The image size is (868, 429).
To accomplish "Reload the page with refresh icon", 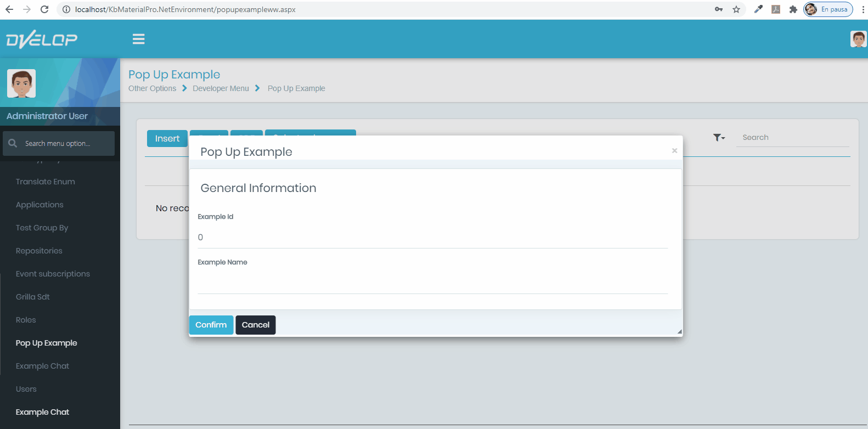I will click(44, 9).
